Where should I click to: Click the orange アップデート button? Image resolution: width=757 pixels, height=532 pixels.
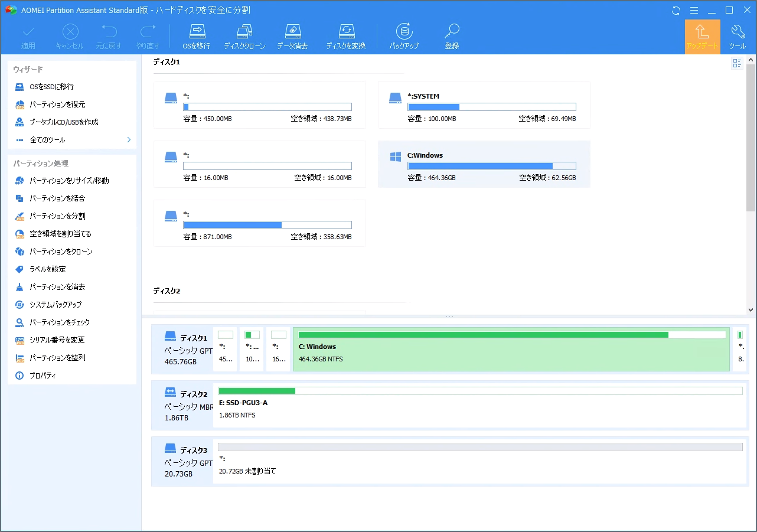[702, 37]
